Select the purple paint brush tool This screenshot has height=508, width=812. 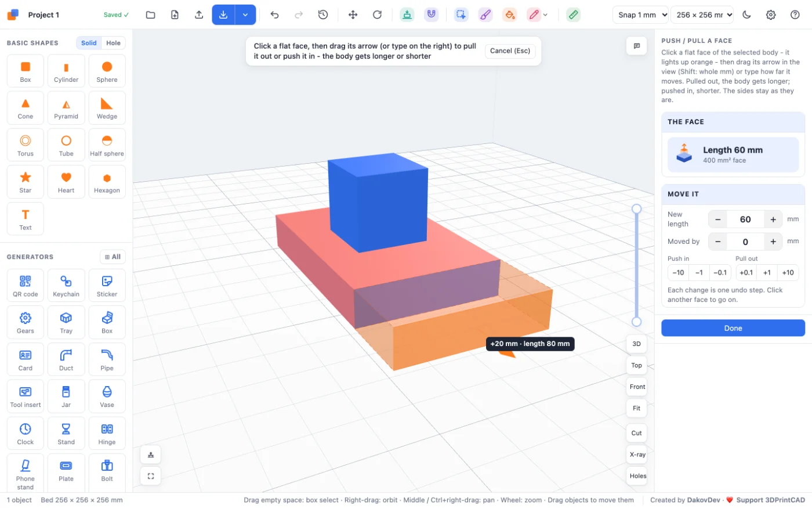485,15
